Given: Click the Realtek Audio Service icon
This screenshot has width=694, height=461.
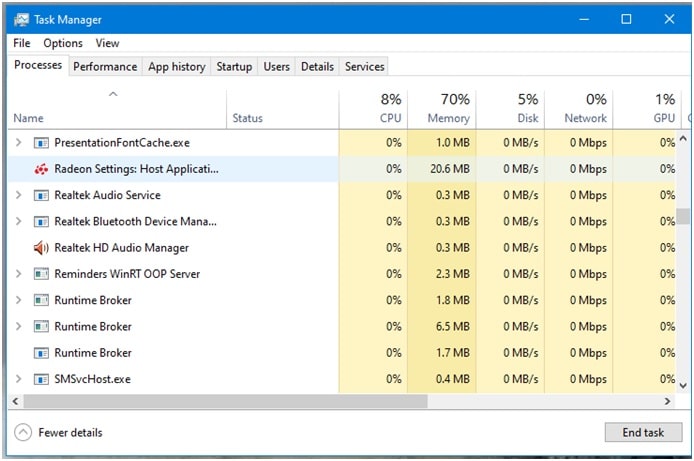Looking at the screenshot, I should click(x=41, y=195).
